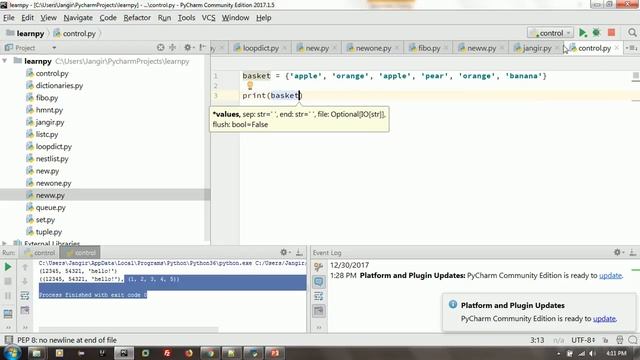This screenshot has width=640, height=360.
Task: Click update link in Event Log
Action: pyautogui.click(x=610, y=276)
